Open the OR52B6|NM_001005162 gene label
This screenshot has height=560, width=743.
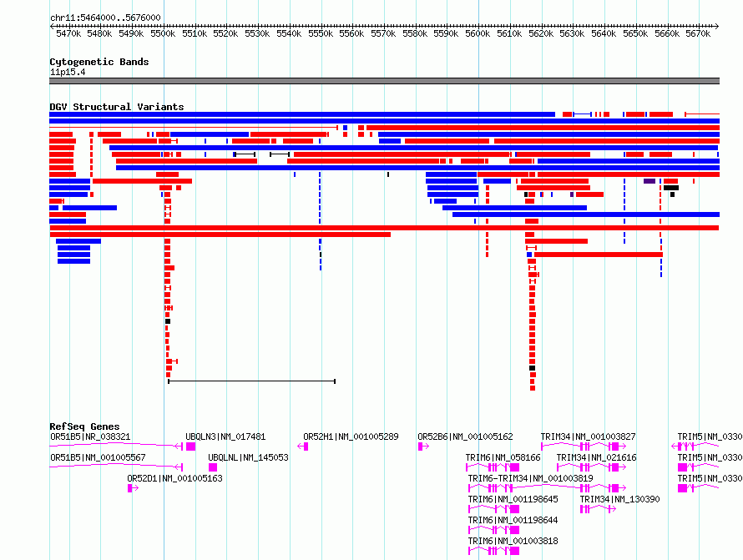coord(465,436)
